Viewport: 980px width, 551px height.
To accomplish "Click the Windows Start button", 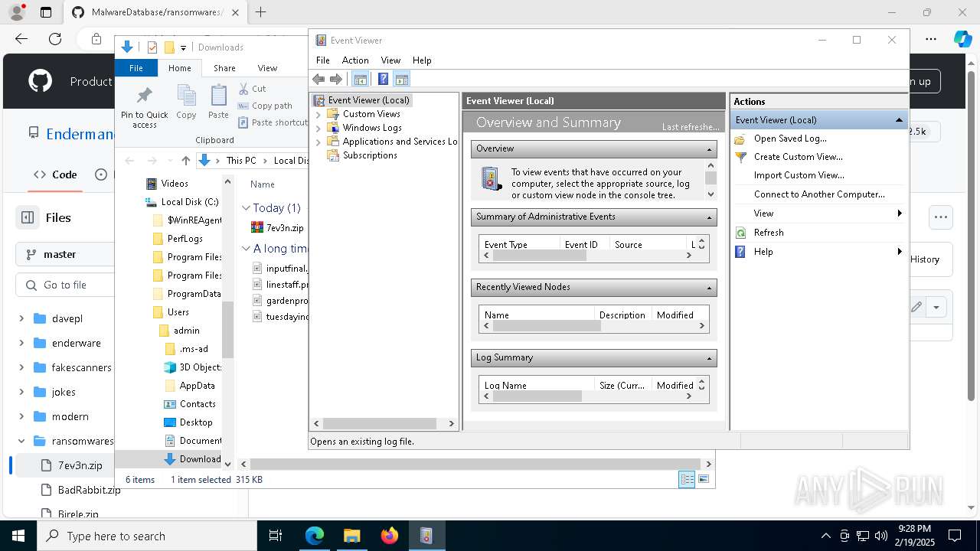I will 18,536.
